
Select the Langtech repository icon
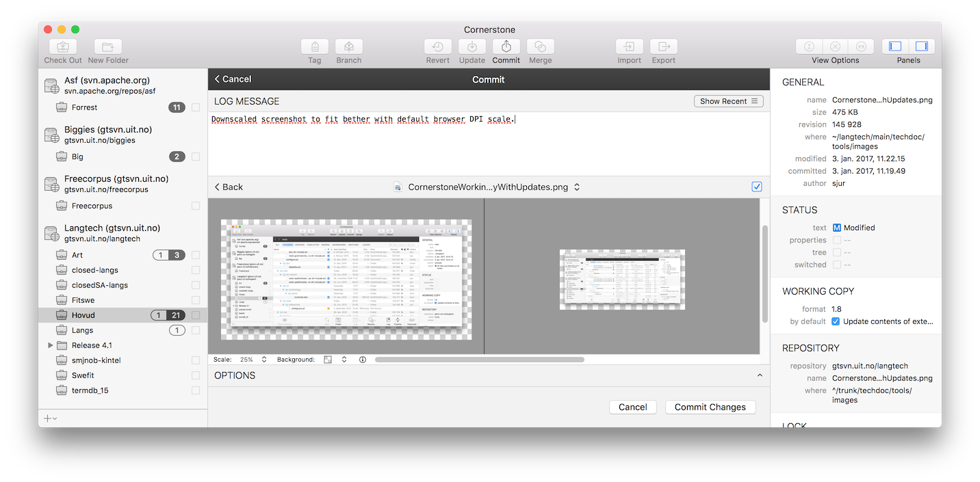tap(51, 233)
